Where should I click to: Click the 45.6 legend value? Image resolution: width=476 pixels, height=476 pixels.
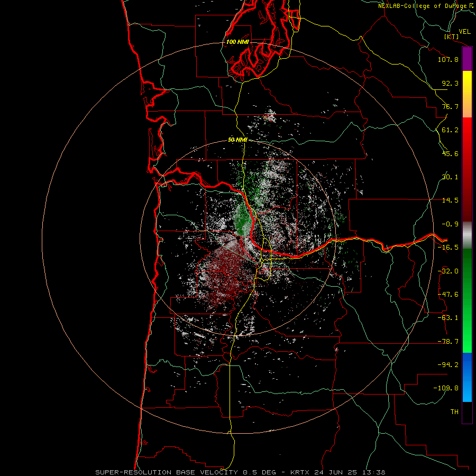[x=450, y=153]
